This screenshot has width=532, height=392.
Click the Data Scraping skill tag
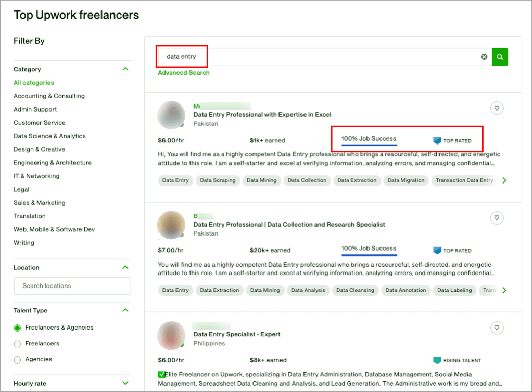point(218,180)
